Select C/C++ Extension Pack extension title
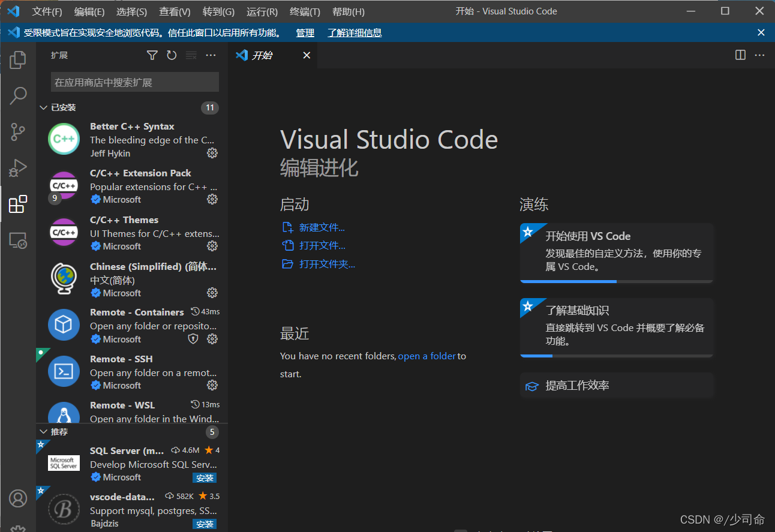 140,173
